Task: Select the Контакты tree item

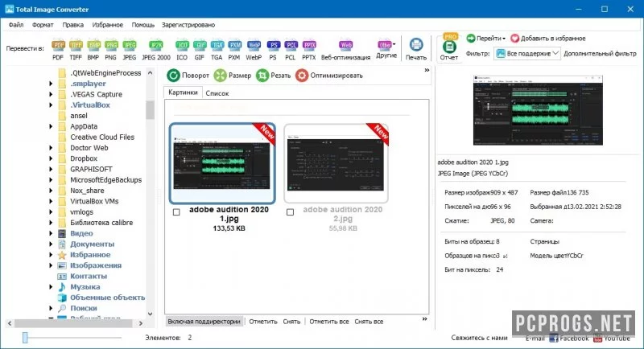Action: click(x=89, y=276)
